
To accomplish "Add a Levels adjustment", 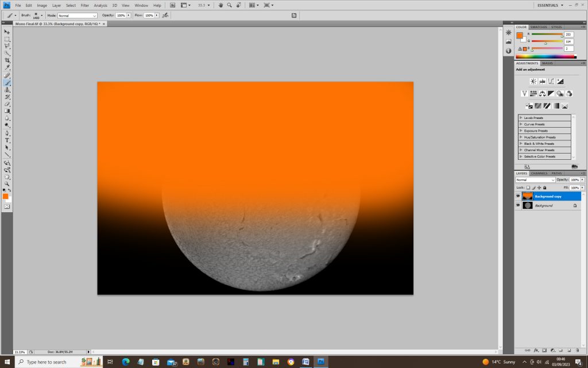I will (x=542, y=81).
